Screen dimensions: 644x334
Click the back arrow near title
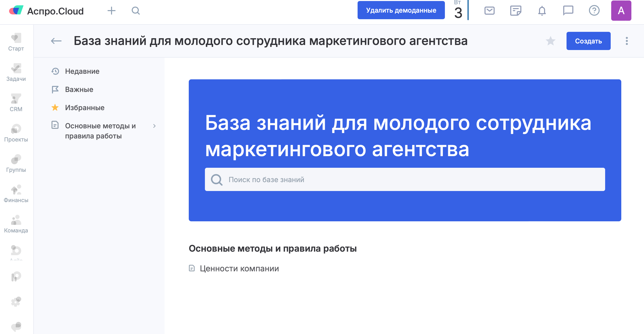[56, 41]
